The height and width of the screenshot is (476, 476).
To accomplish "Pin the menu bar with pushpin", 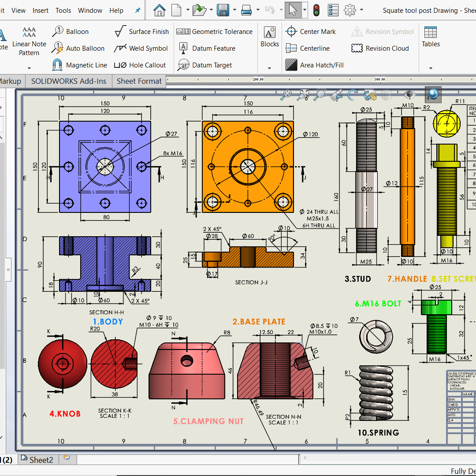I will [138, 10].
